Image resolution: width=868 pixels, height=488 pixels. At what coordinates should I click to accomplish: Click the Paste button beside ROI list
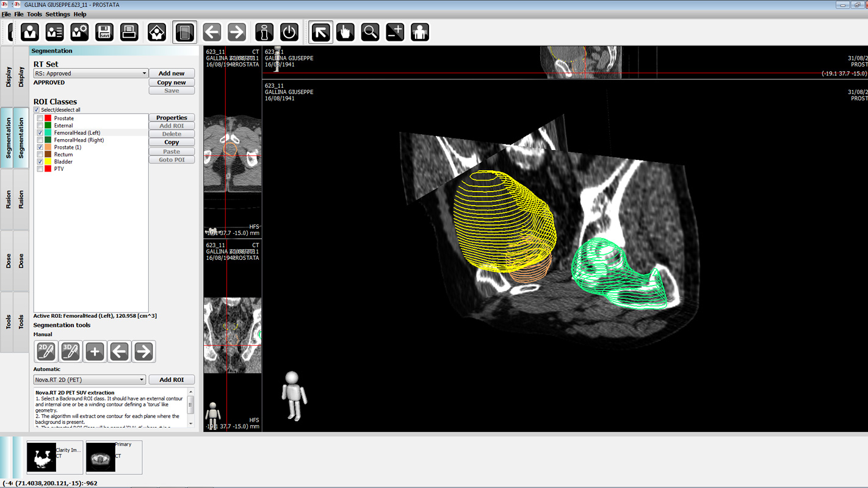(x=172, y=151)
